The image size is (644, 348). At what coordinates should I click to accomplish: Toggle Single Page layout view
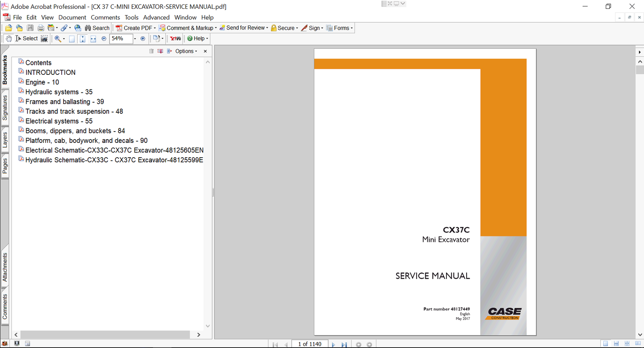[605, 344]
